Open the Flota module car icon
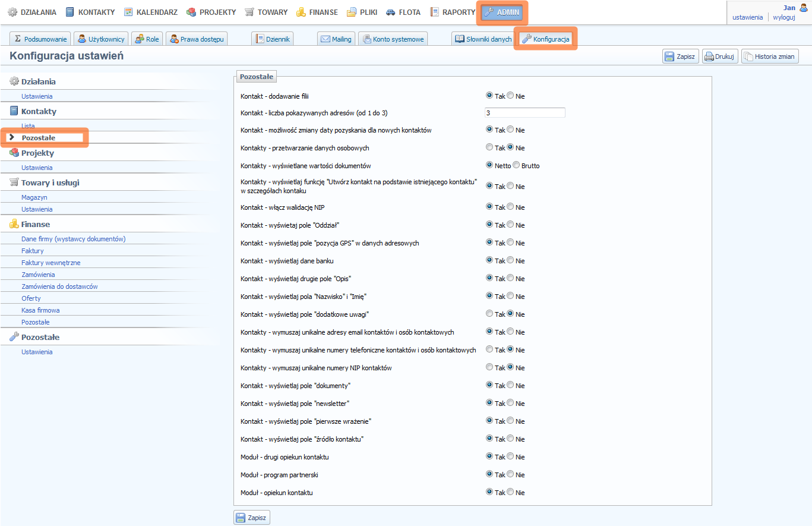This screenshot has width=812, height=526. [x=390, y=12]
